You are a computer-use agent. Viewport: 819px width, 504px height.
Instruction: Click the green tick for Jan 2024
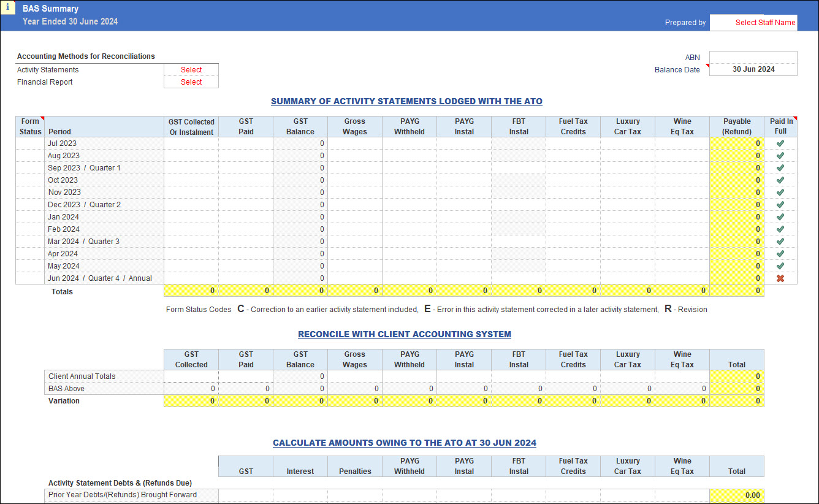click(x=780, y=216)
